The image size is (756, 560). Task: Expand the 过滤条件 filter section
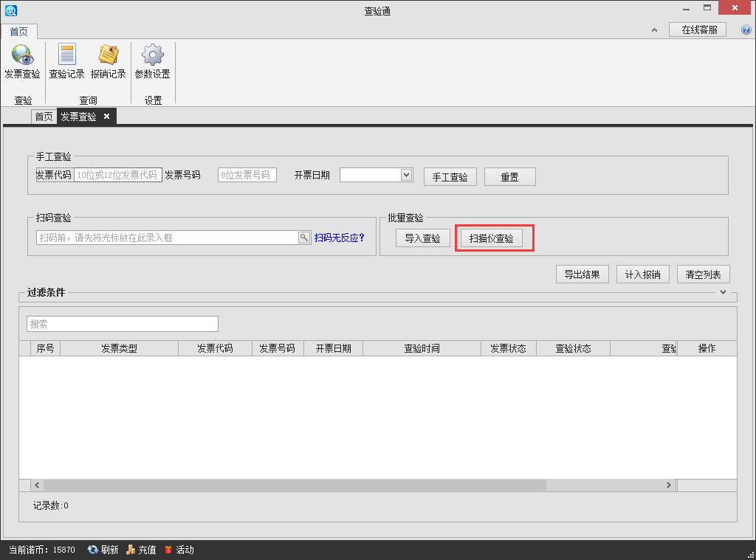724,292
